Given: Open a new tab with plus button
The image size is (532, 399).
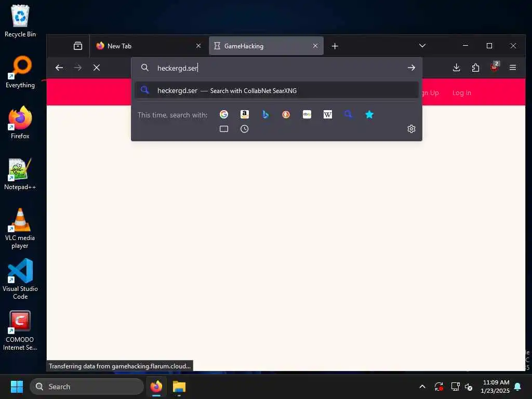Looking at the screenshot, I should tap(335, 46).
